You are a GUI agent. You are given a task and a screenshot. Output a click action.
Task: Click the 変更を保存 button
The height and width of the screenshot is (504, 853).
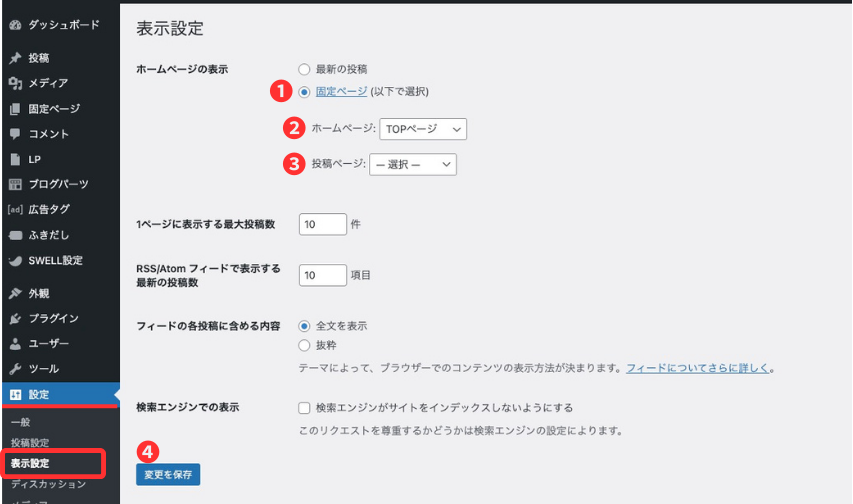point(168,474)
